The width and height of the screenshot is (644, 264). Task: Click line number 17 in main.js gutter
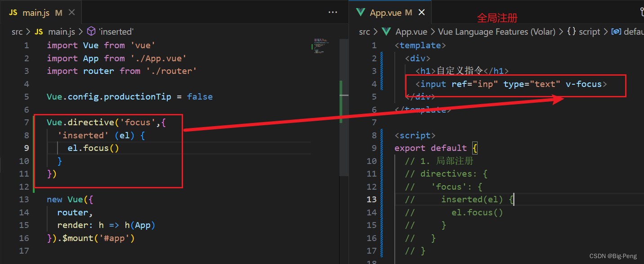[24, 250]
